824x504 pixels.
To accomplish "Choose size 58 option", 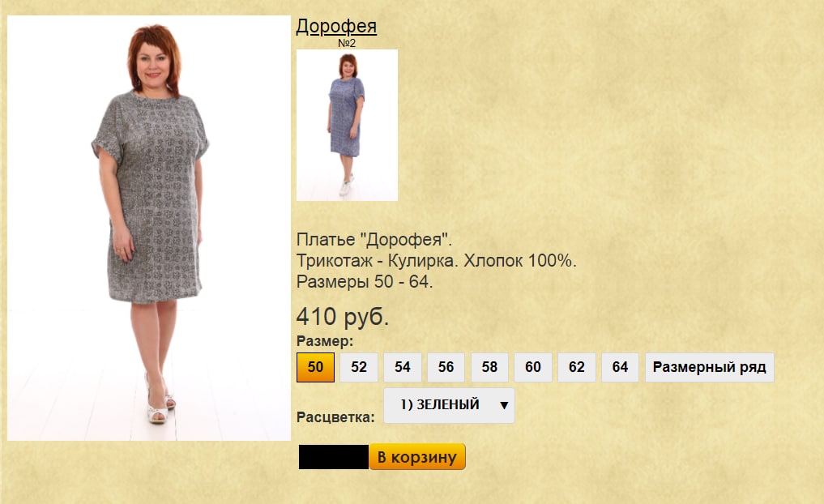I will [489, 367].
